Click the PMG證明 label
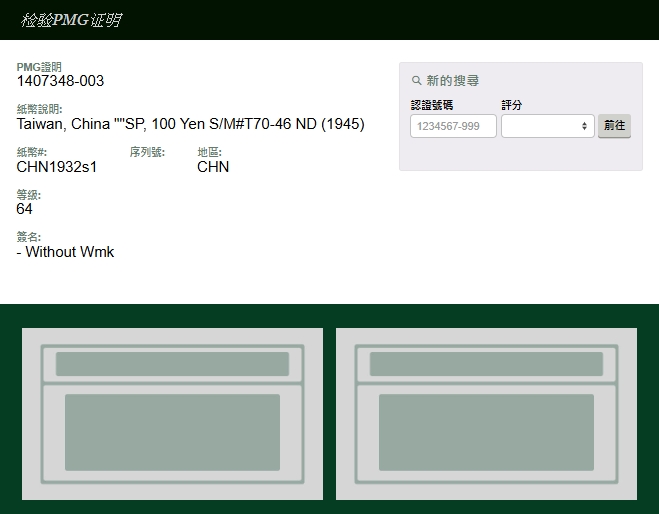This screenshot has height=514, width=659. coord(39,67)
